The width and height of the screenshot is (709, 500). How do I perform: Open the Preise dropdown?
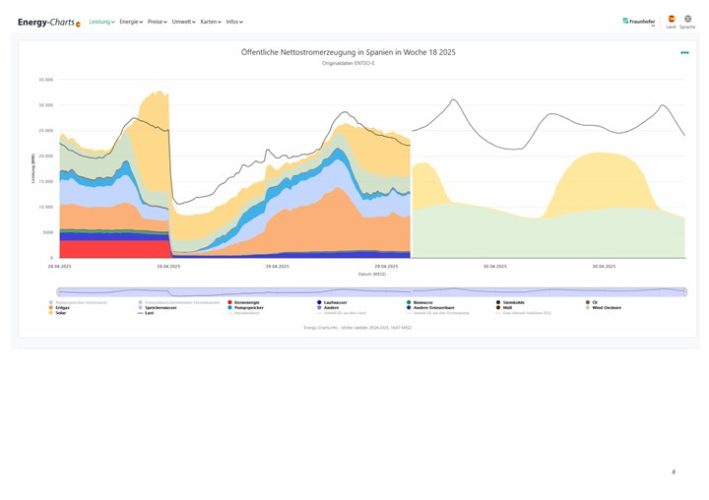click(x=157, y=21)
